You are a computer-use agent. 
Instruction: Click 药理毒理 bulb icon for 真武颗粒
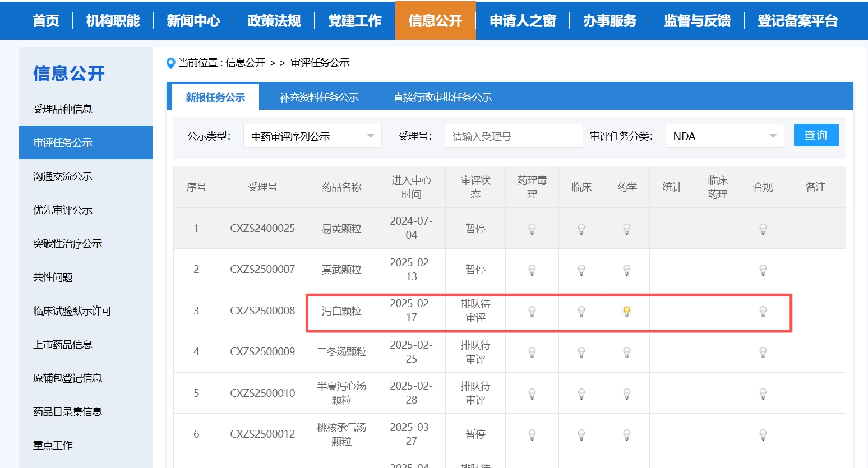coord(532,270)
